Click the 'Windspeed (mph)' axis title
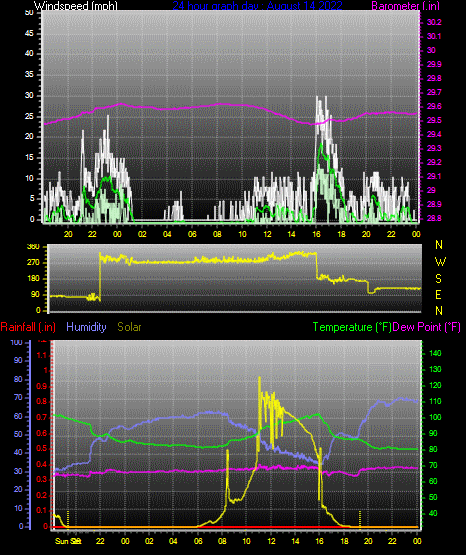 pyautogui.click(x=76, y=6)
